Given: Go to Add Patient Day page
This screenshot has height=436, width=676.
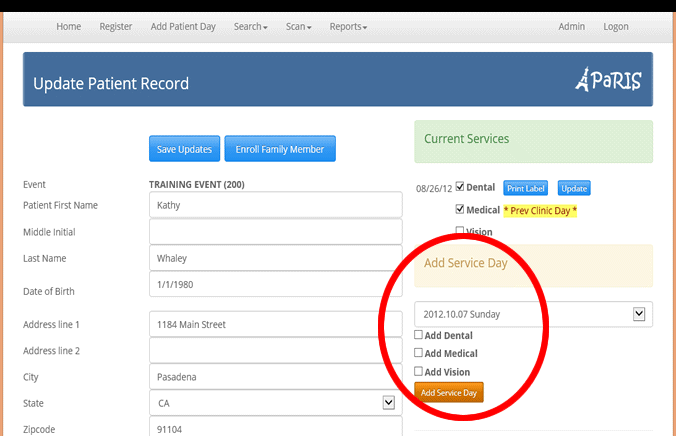Looking at the screenshot, I should (x=183, y=27).
